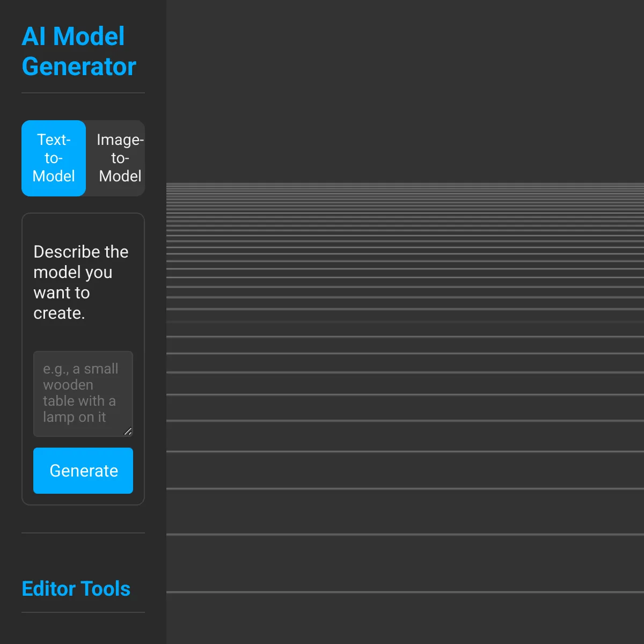This screenshot has width=644, height=644.
Task: Click the Editor Tools heading
Action: click(76, 589)
